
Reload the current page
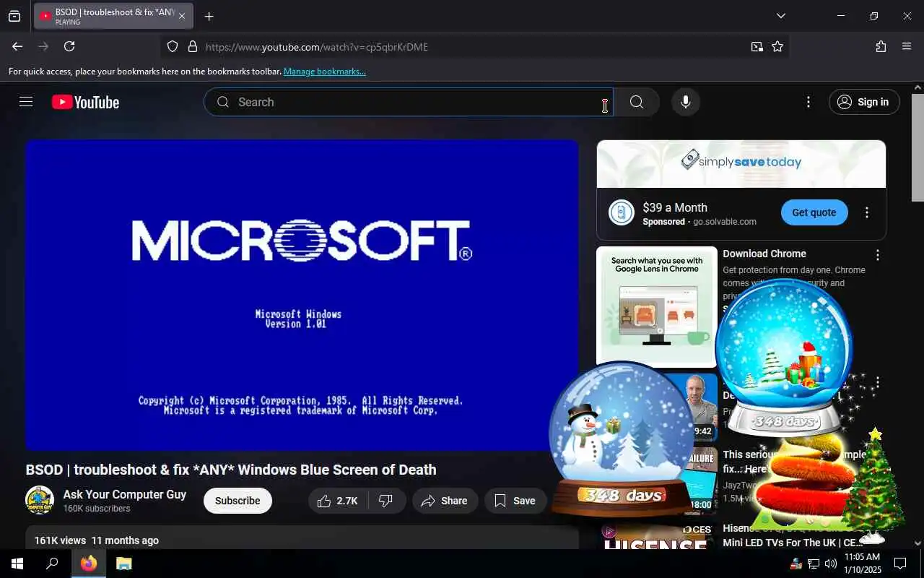click(x=69, y=46)
